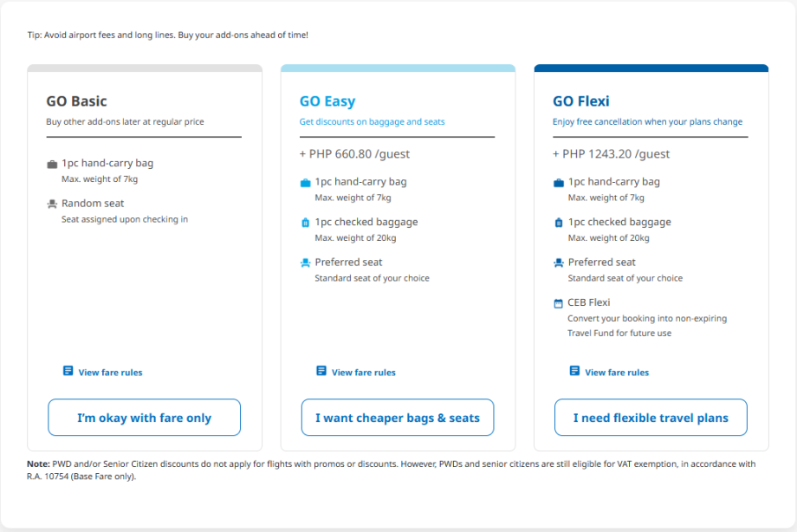Screen dimensions: 797x532
Task: Click Preferred seat icon in GO Easy
Action: click(x=305, y=263)
